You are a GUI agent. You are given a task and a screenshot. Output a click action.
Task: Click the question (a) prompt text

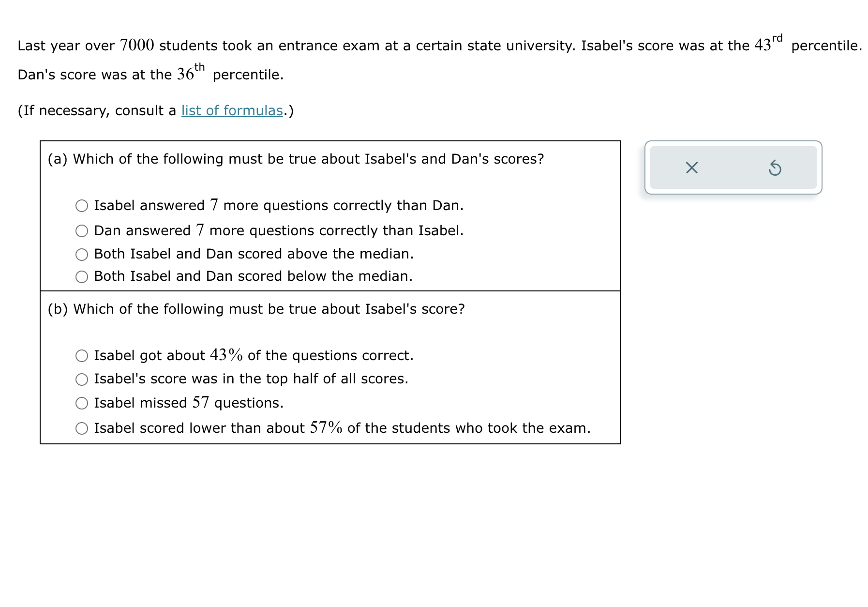point(296,159)
